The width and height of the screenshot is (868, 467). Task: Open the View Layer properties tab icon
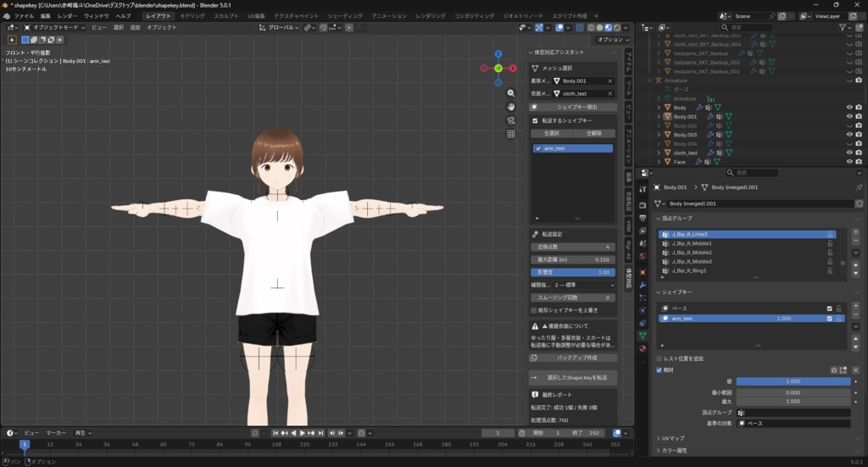(643, 231)
